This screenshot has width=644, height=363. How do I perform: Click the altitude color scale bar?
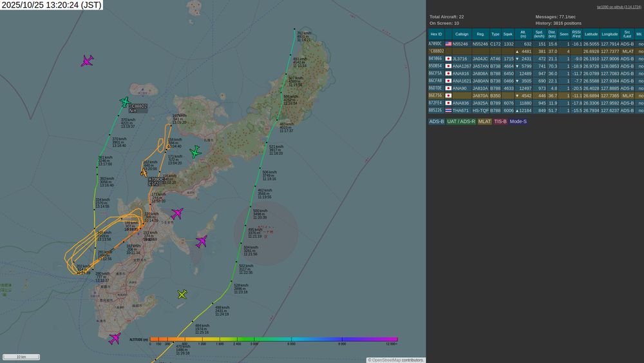point(274,339)
